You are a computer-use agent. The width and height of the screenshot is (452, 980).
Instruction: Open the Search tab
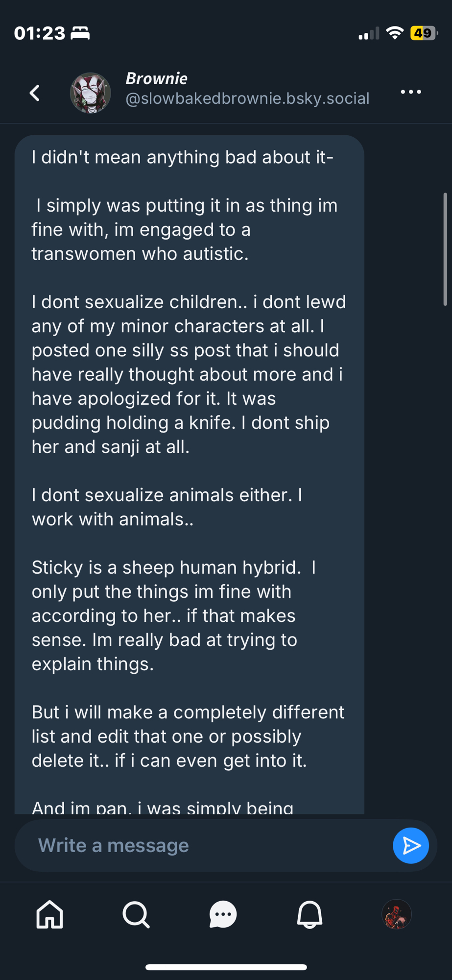[x=136, y=914]
